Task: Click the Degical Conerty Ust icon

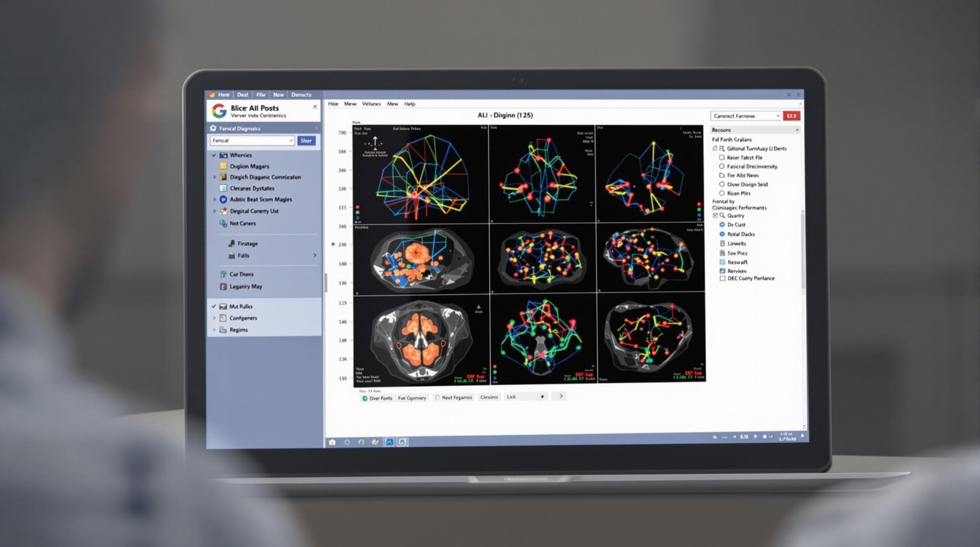Action: pyautogui.click(x=223, y=211)
